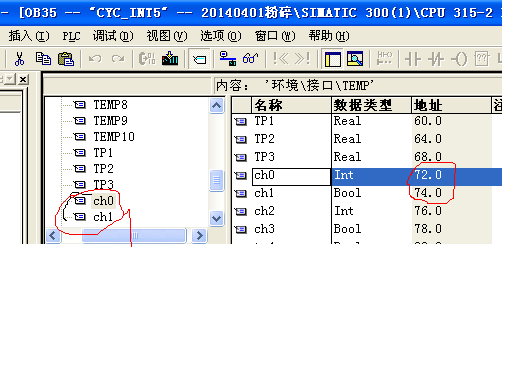This screenshot has height=384, width=512.
Task: Click the ch3 name cell in table
Action: [x=291, y=229]
